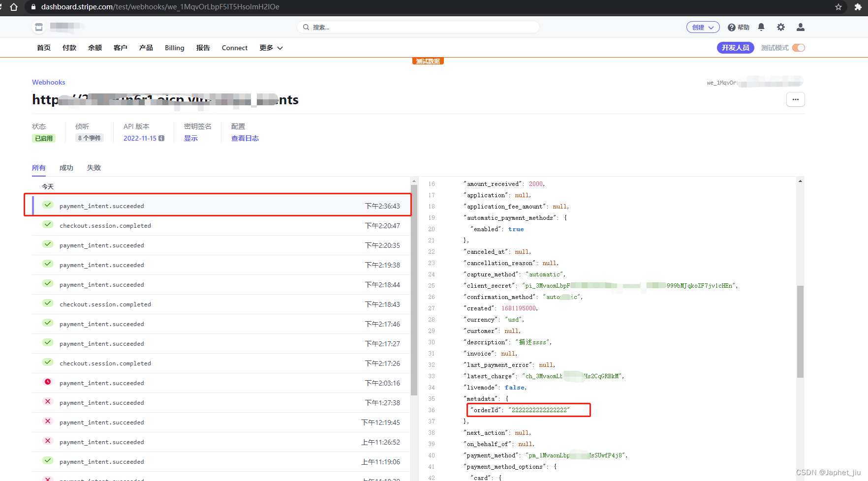Select payment_intent.succeeded event at 下午2:18:44
Viewport: 868px width, 481px height.
[x=221, y=285]
